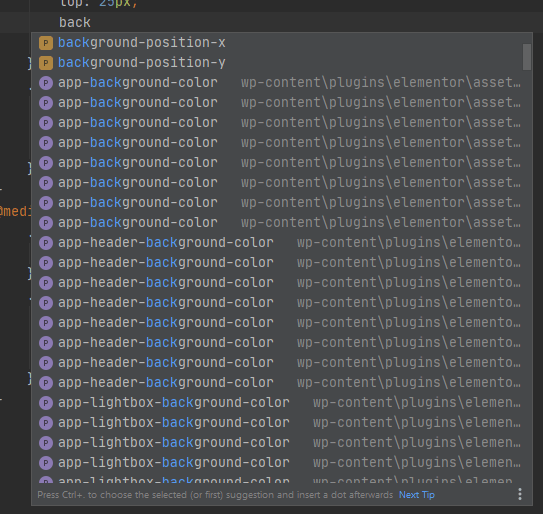Place the cursor in the typed text 'back'

click(74, 23)
